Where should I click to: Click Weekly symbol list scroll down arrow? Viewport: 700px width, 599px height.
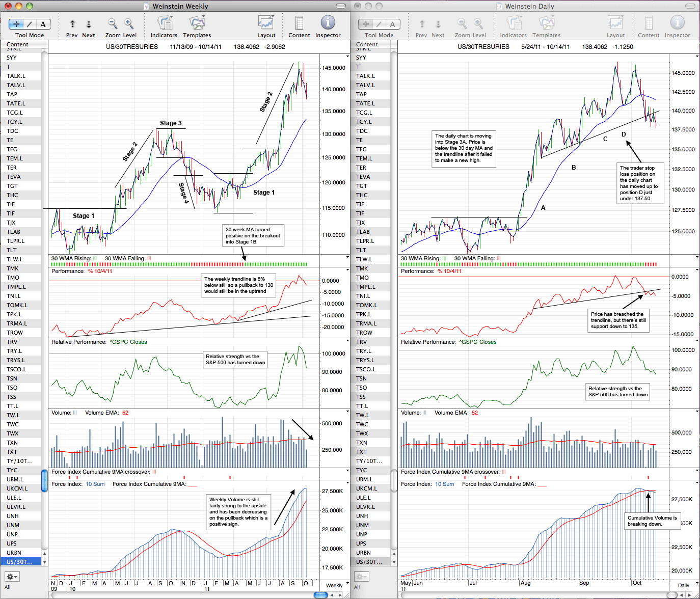tap(44, 562)
